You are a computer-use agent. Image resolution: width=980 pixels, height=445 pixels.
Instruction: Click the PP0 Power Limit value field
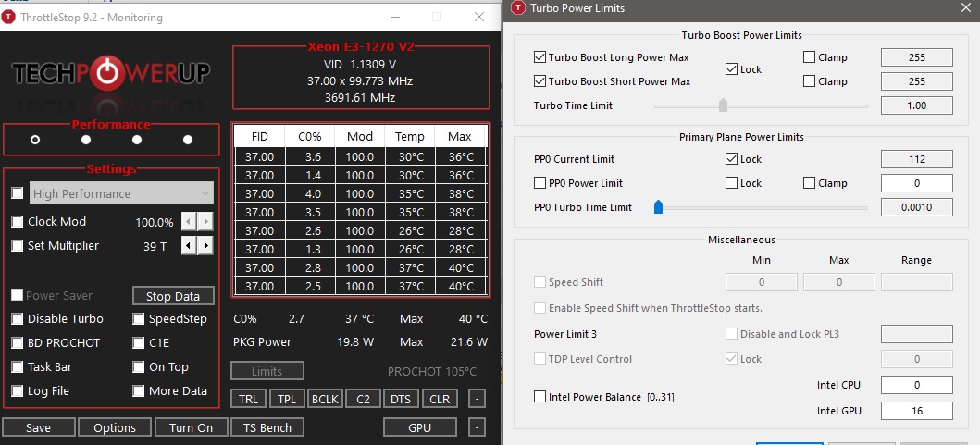click(917, 183)
